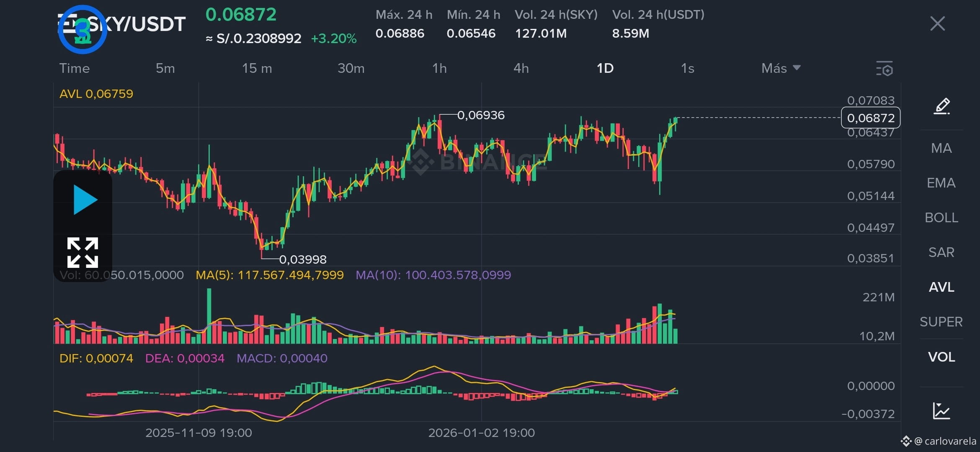Click the 0,04497 price axis label
This screenshot has width=980, height=452.
pyautogui.click(x=871, y=228)
